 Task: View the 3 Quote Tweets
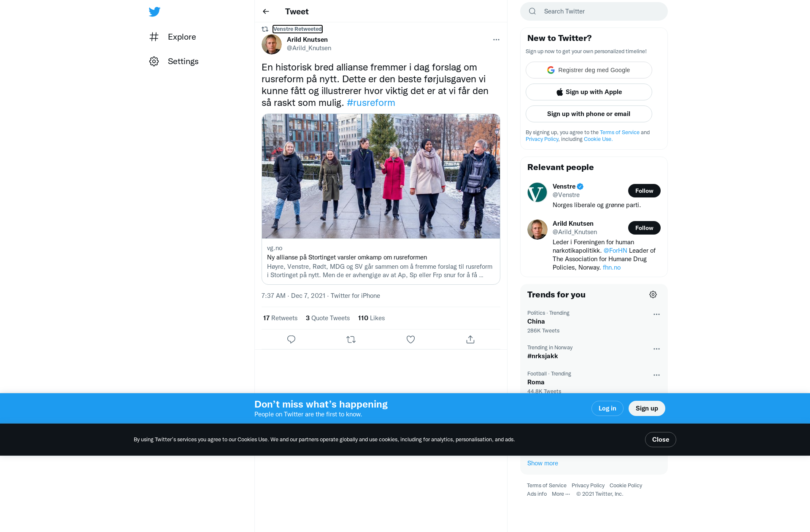(328, 318)
